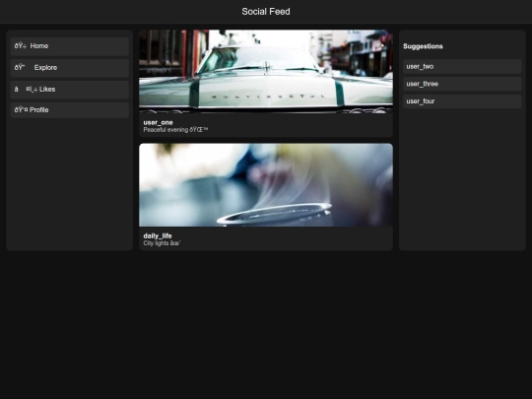Click the daily_life username
The width and height of the screenshot is (532, 399).
[158, 235]
